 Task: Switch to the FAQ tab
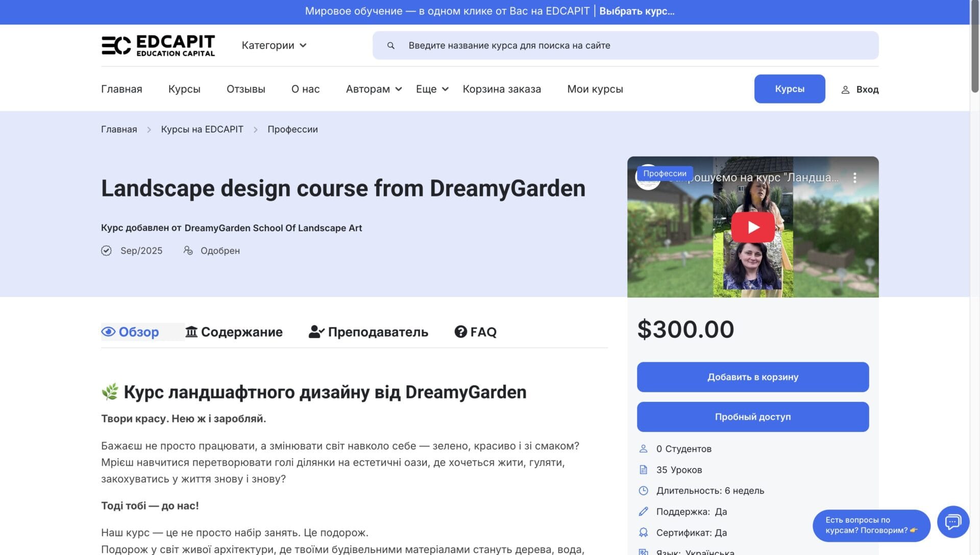tap(476, 332)
